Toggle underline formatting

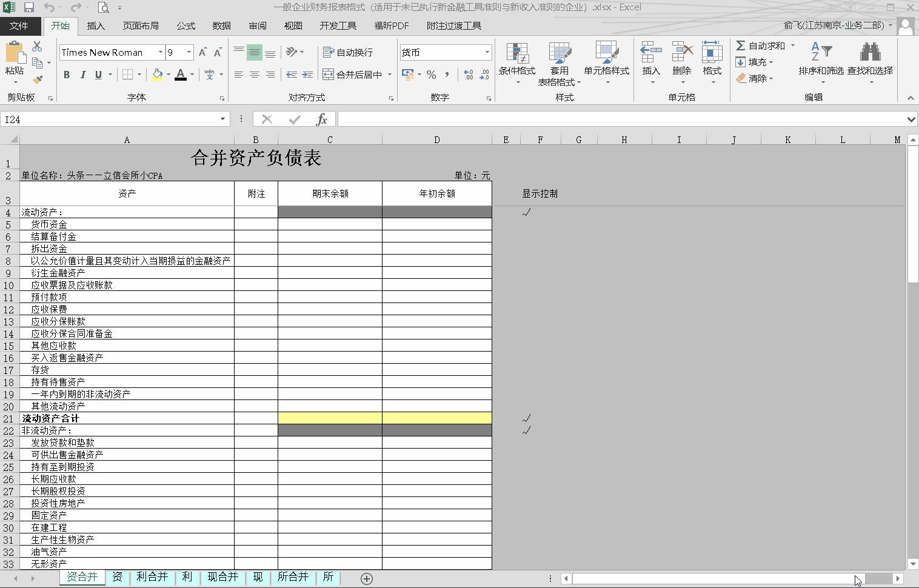(x=98, y=75)
